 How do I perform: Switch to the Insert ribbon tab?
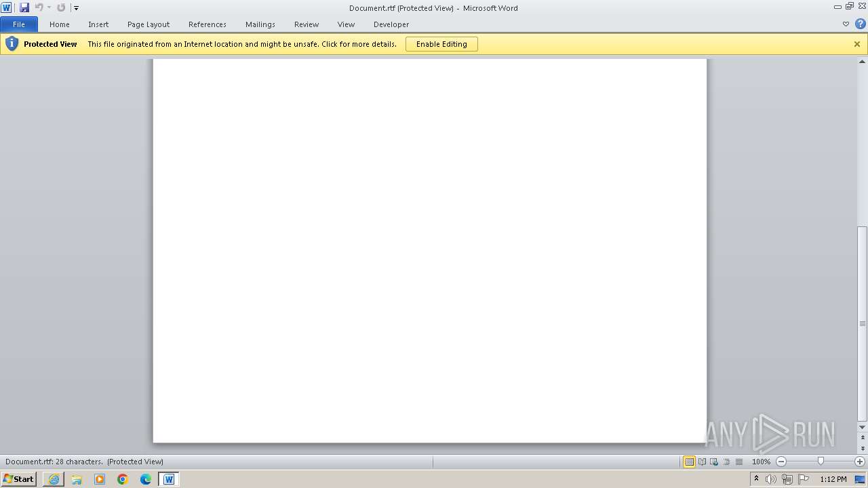[98, 24]
